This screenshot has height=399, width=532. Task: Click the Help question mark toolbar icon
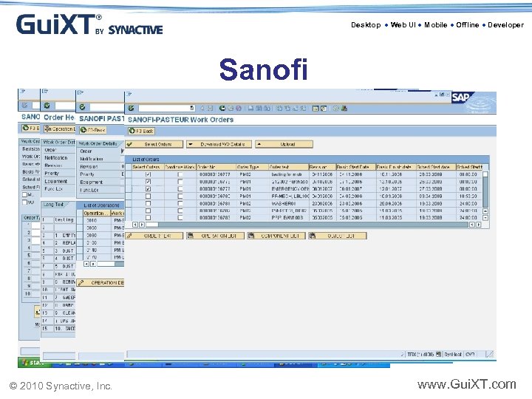pyautogui.click(x=336, y=108)
